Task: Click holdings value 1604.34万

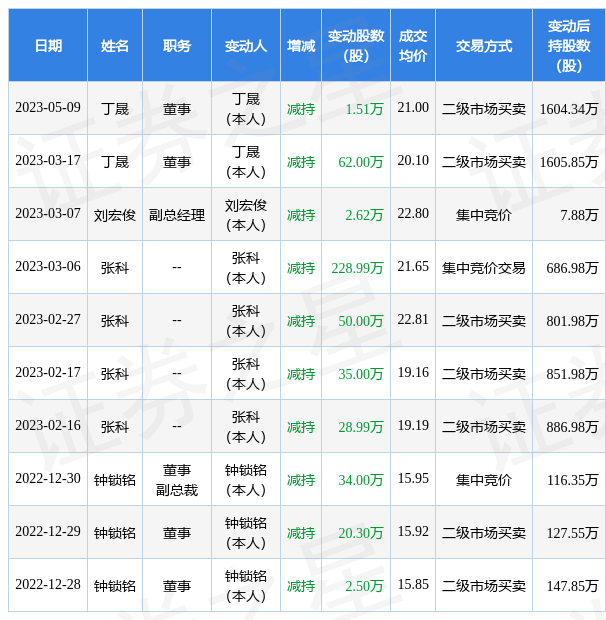Action: click(569, 109)
